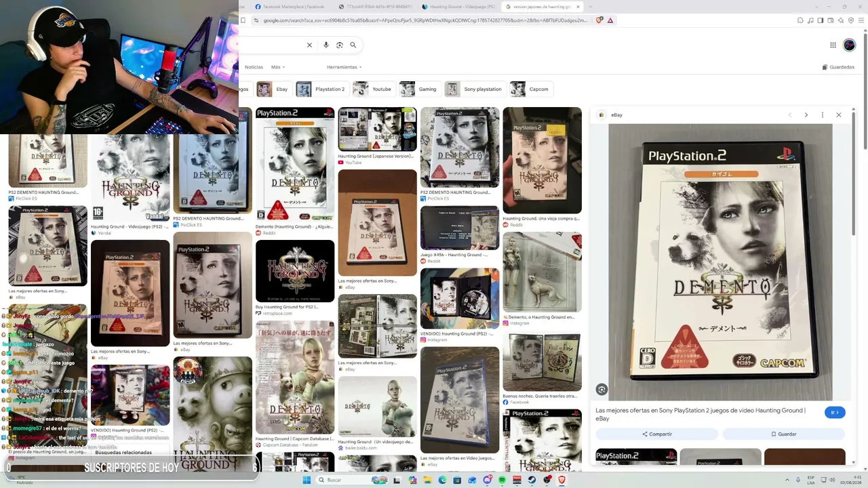Click the Compartir share button
Screen dimensions: 868x488
coord(657,434)
